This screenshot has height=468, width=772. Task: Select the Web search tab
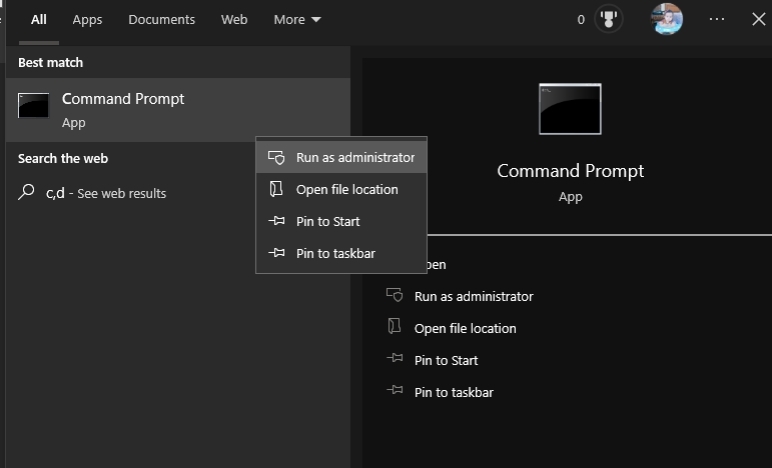[234, 19]
